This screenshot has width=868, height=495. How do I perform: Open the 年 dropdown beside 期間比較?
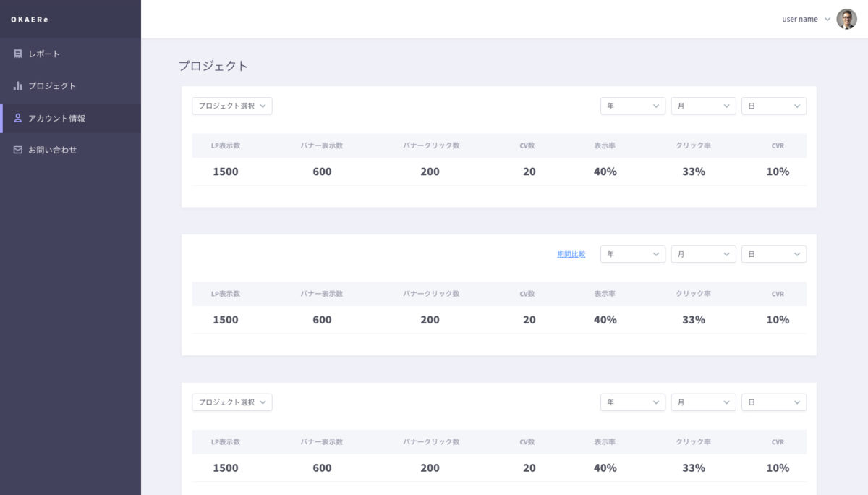pyautogui.click(x=632, y=254)
